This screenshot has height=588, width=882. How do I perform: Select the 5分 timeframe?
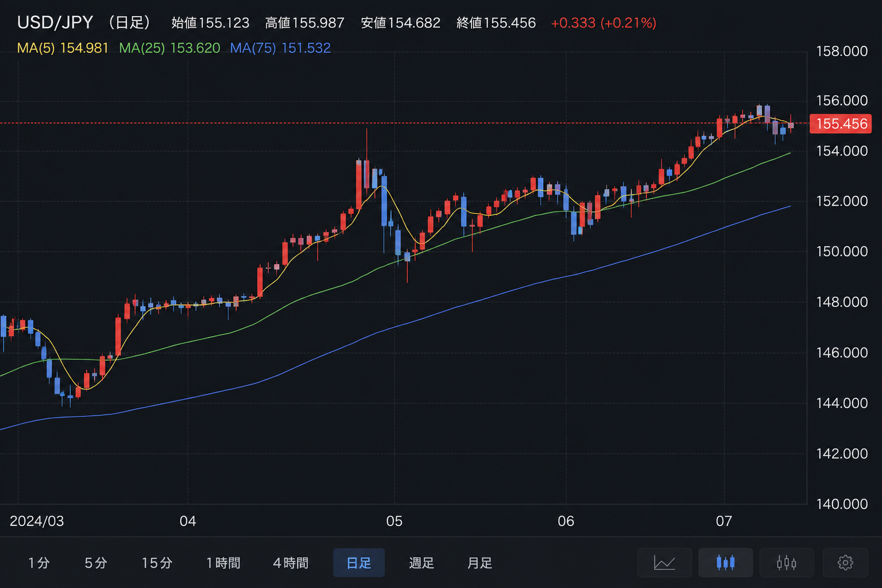pyautogui.click(x=96, y=563)
